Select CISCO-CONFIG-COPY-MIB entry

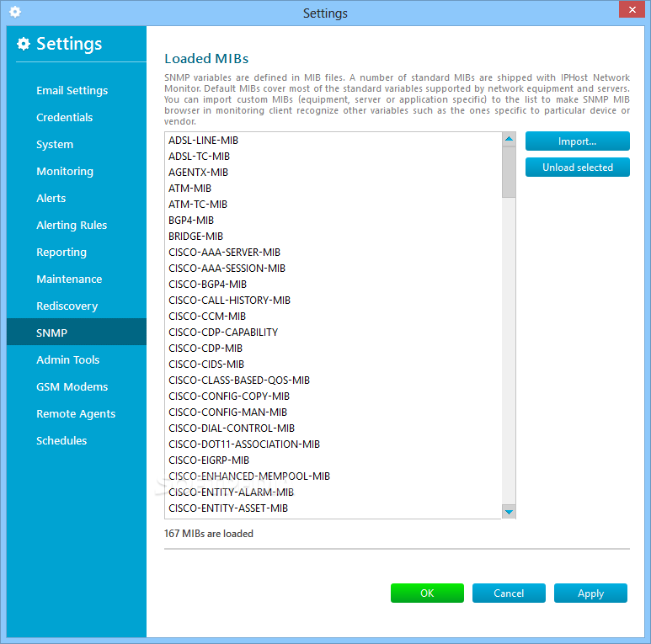click(333, 396)
